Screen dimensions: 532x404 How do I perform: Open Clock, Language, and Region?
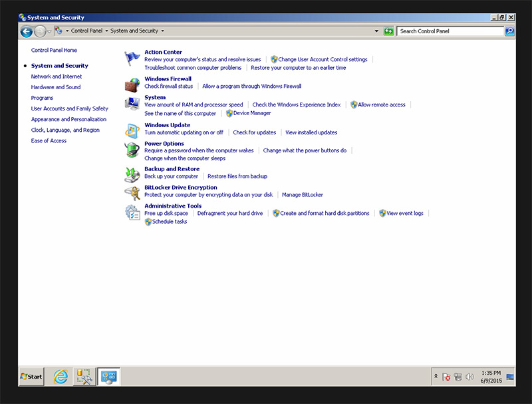(65, 130)
